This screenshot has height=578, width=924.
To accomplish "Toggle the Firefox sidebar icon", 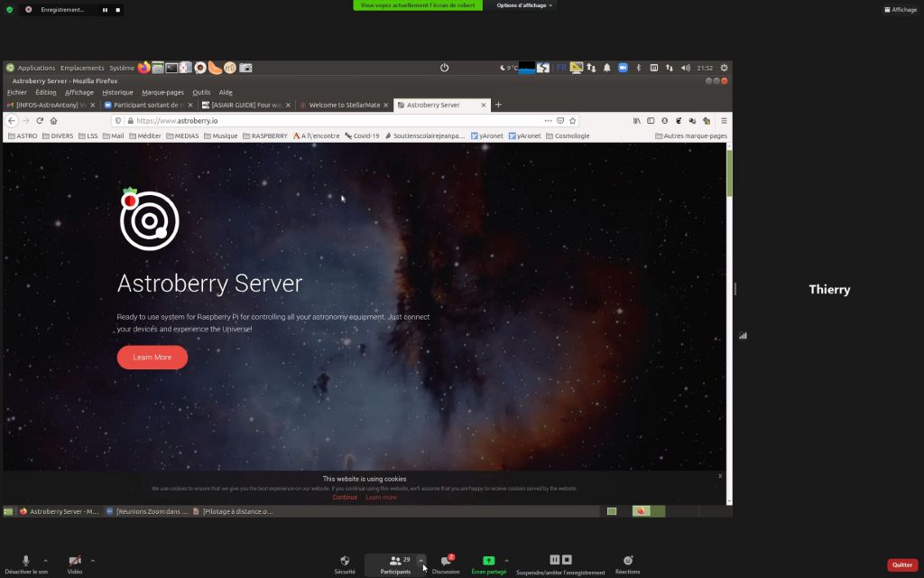I will [x=651, y=121].
